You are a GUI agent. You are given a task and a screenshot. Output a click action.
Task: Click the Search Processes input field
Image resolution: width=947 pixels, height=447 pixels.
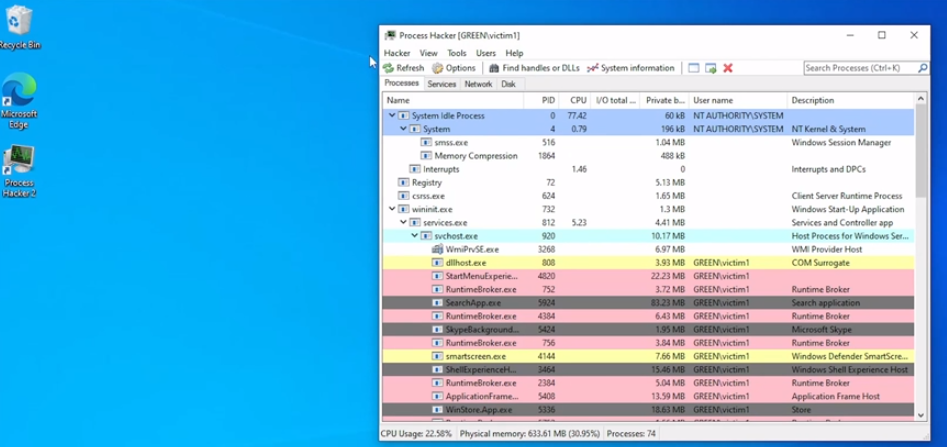(x=861, y=68)
